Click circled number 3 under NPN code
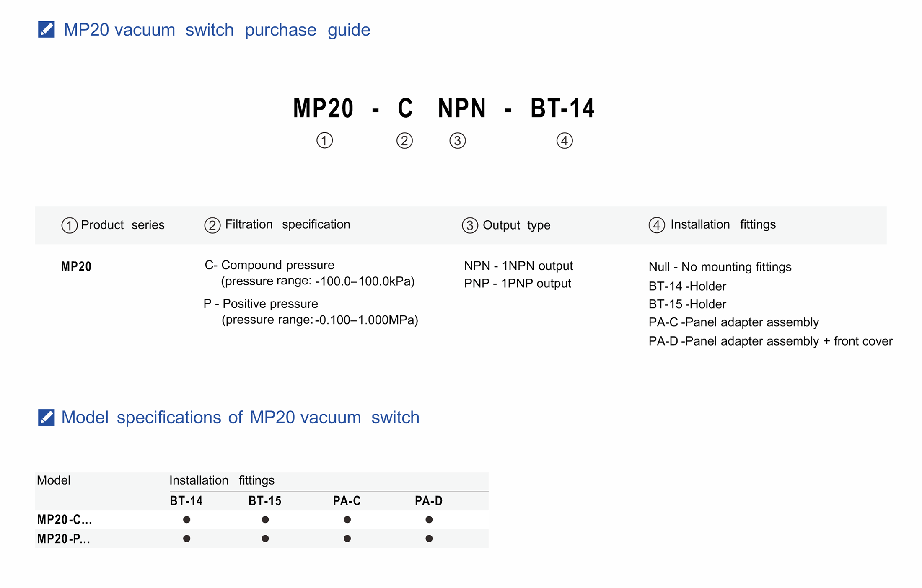Image resolution: width=922 pixels, height=588 pixels. [457, 140]
